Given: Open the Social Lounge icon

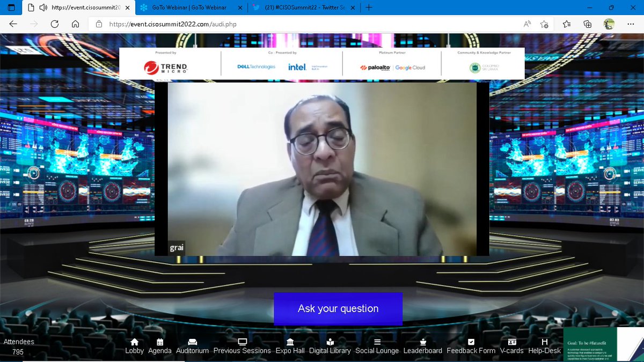Looking at the screenshot, I should coord(377,342).
